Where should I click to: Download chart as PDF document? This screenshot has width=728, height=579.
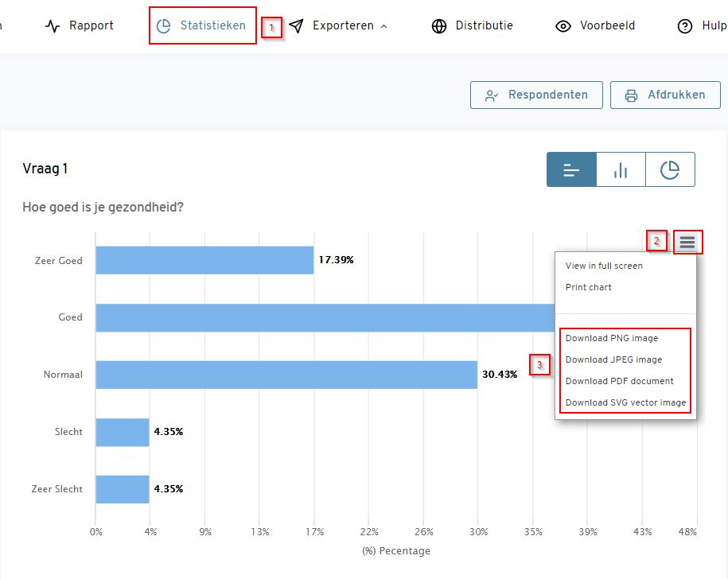(619, 381)
